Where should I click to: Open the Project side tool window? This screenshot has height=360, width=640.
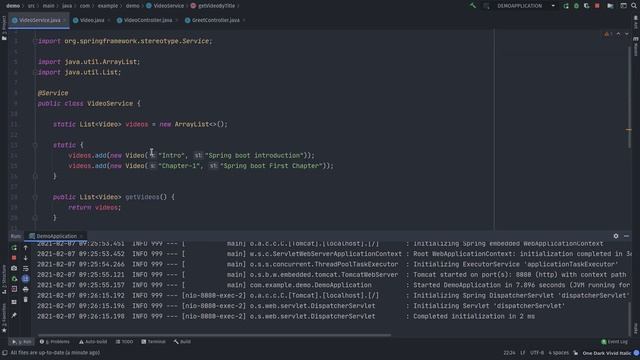tap(4, 28)
